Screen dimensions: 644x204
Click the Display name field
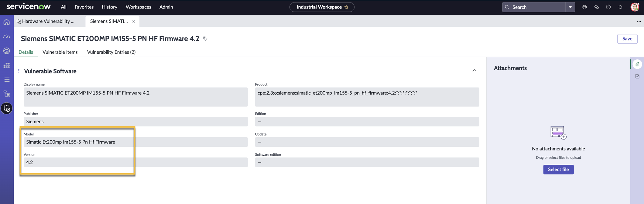point(136,97)
